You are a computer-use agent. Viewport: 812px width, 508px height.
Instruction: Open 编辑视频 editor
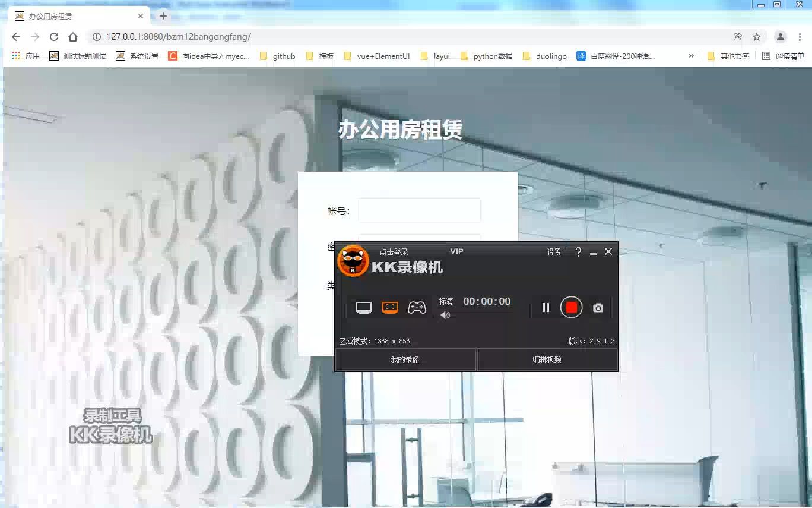[547, 359]
